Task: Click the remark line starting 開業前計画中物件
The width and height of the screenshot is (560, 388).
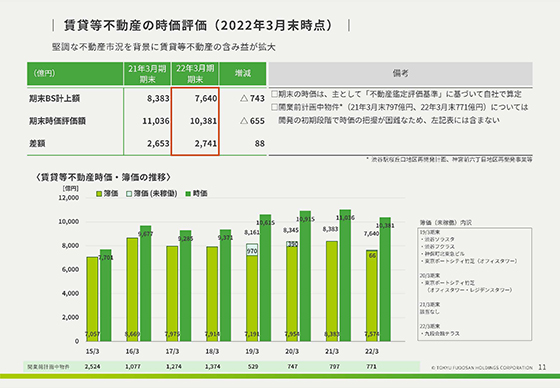Action: click(399, 107)
